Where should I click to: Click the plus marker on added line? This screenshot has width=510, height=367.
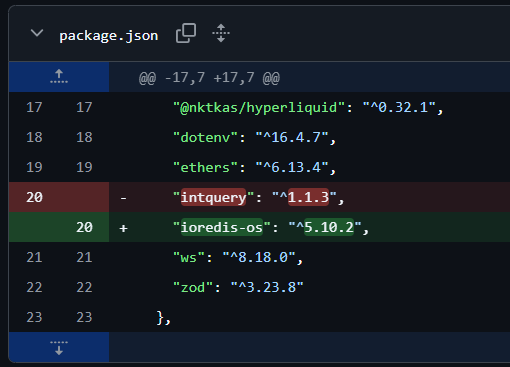coord(123,228)
